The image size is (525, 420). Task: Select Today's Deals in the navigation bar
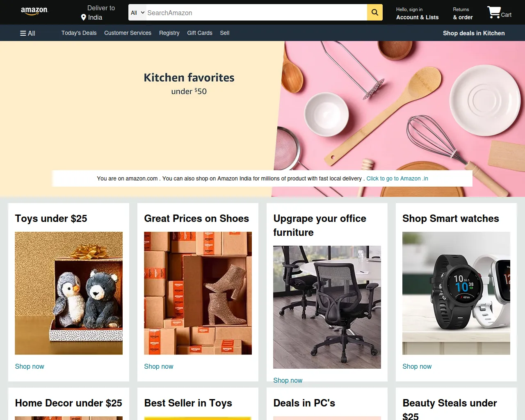pyautogui.click(x=79, y=33)
